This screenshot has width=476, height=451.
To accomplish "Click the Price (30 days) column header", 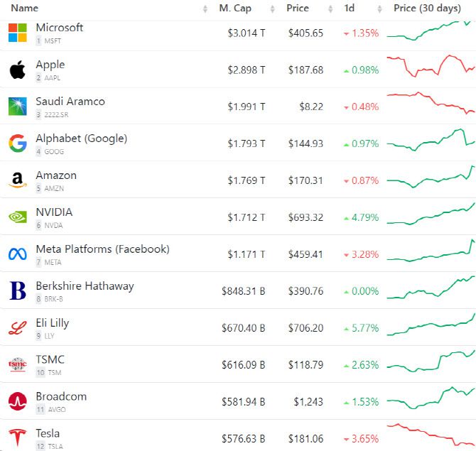I will tap(427, 9).
